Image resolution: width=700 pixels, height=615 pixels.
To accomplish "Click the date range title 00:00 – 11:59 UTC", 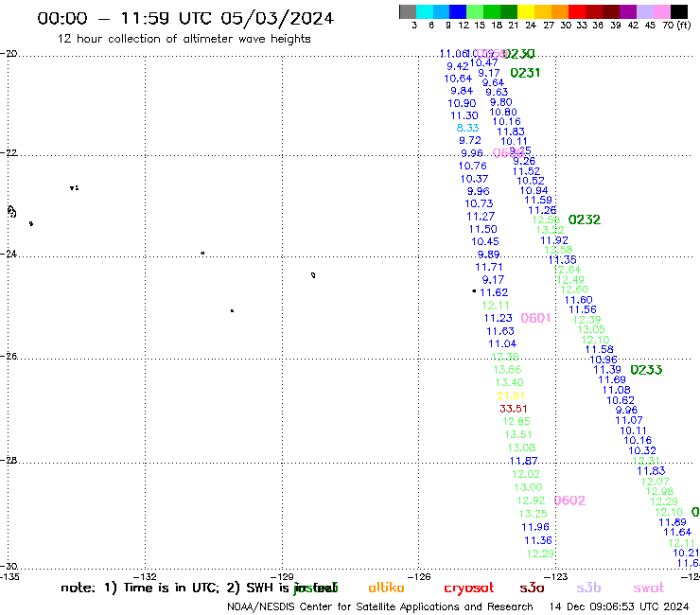I will [x=185, y=18].
